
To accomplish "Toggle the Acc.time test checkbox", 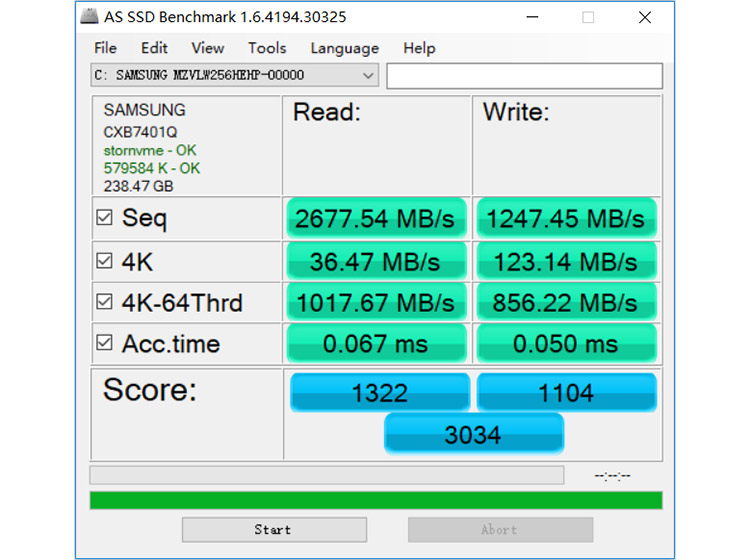I will (104, 343).
